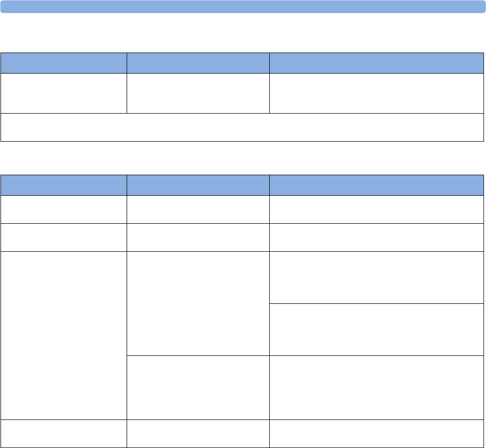This screenshot has height=448, width=486.
Task: Select the upper table's first column header
Action: [x=64, y=62]
